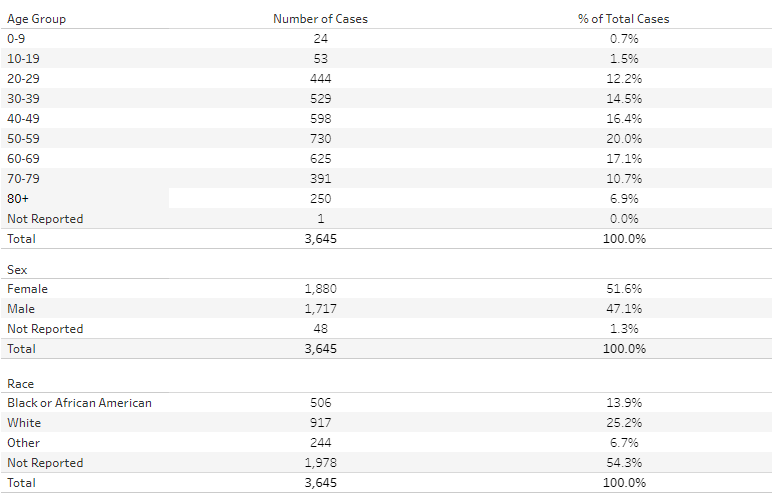Select the 0-9 age group row label
772x504 pixels.
pyautogui.click(x=16, y=38)
